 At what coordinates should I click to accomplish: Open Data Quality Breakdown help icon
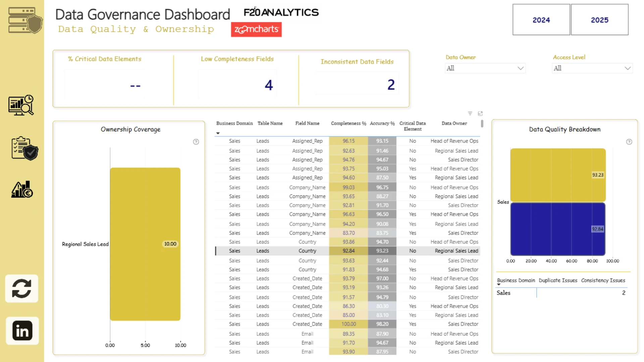(x=629, y=142)
